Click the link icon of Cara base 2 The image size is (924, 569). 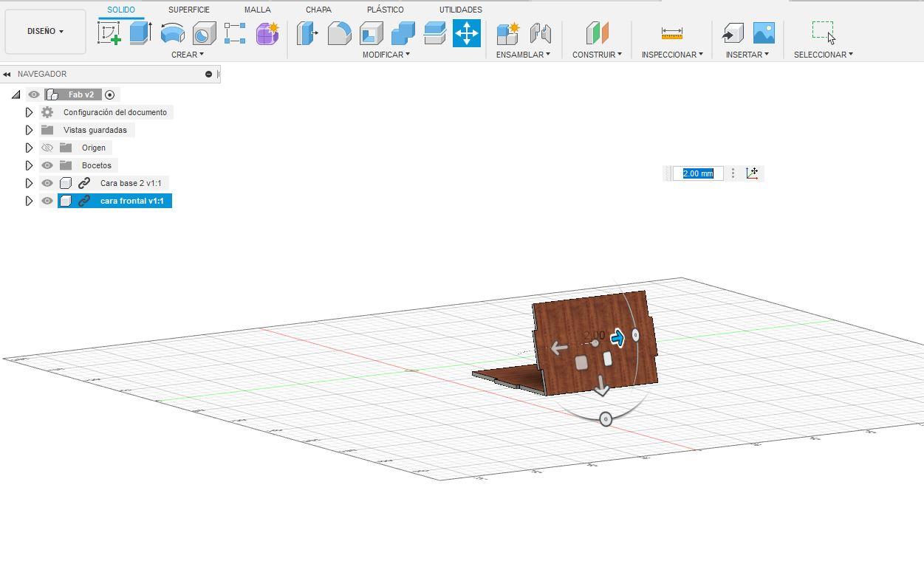tap(84, 183)
